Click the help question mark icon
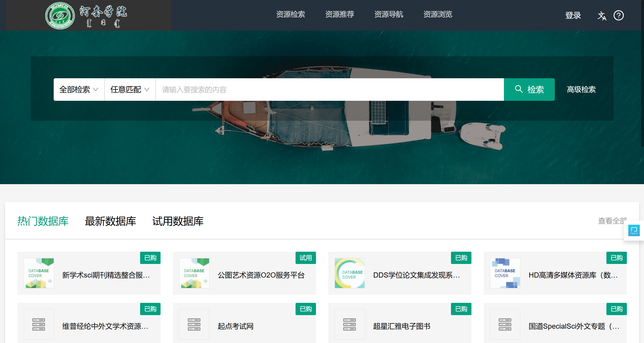Viewport: 644px width, 343px height. pos(618,16)
